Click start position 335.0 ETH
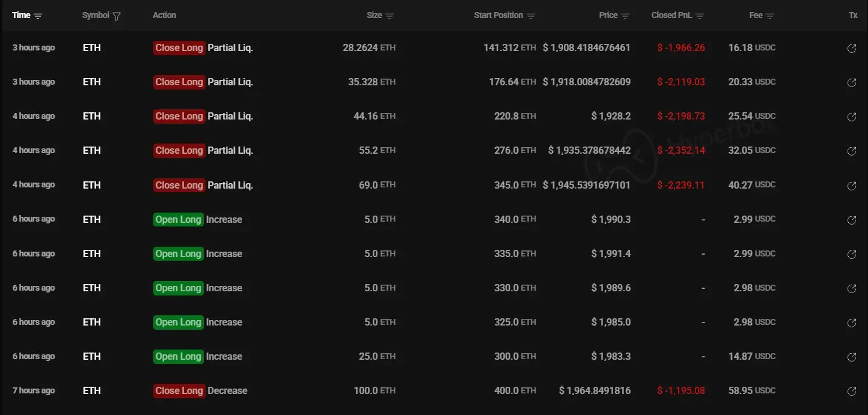The width and height of the screenshot is (868, 415). click(515, 254)
